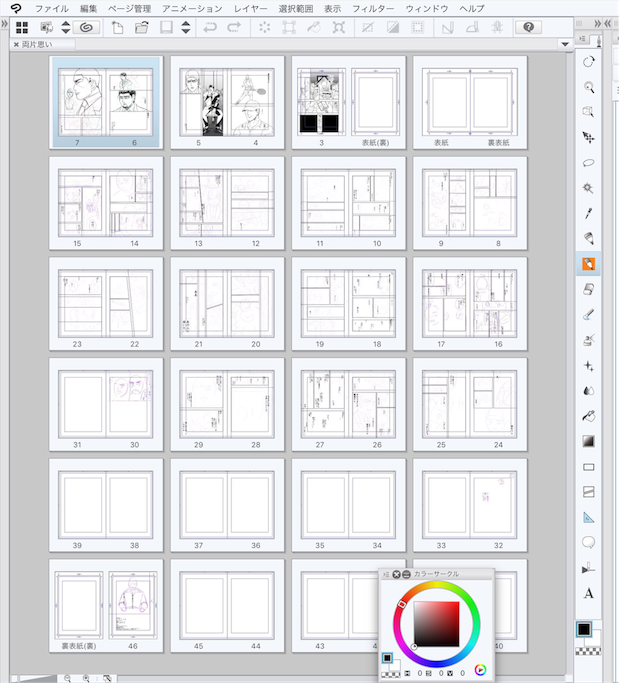Screen dimensions: 619x683
Task: Click the Undo arrow in the toolbar
Action: (210, 27)
